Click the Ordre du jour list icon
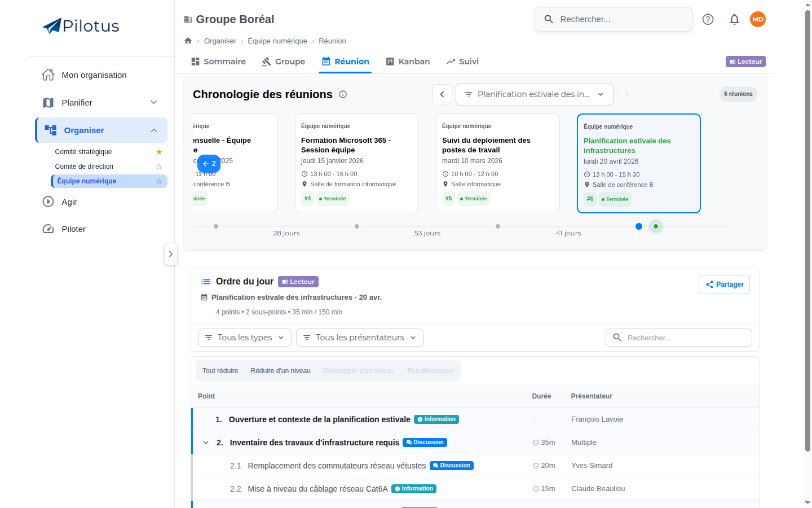Screen dimensions: 812x508 [x=206, y=282]
